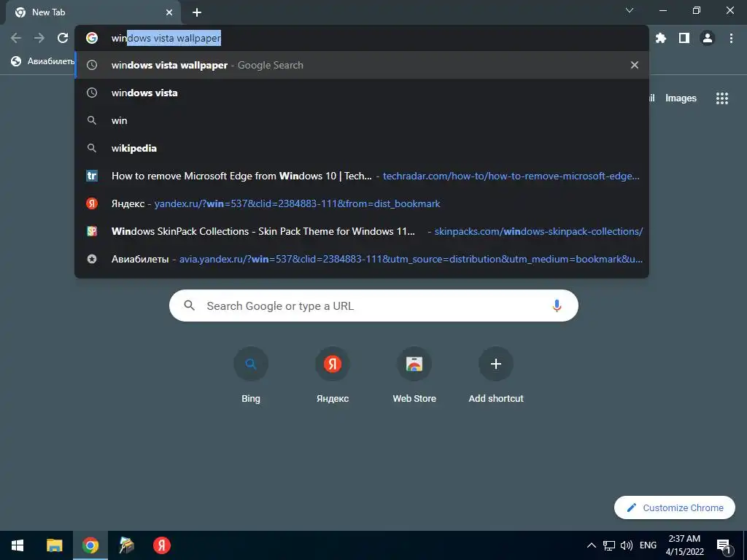
Task: Choose the 'windows vista' history suggestion
Action: tap(362, 93)
